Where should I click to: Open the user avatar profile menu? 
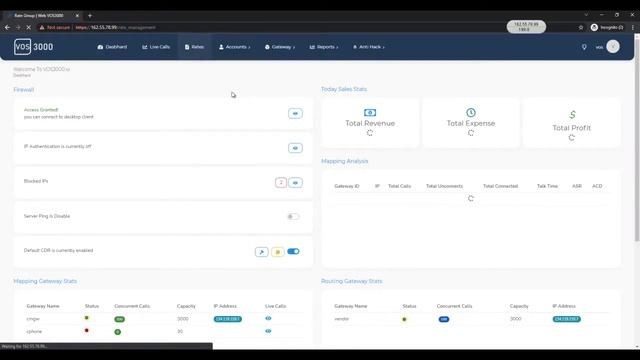[613, 47]
